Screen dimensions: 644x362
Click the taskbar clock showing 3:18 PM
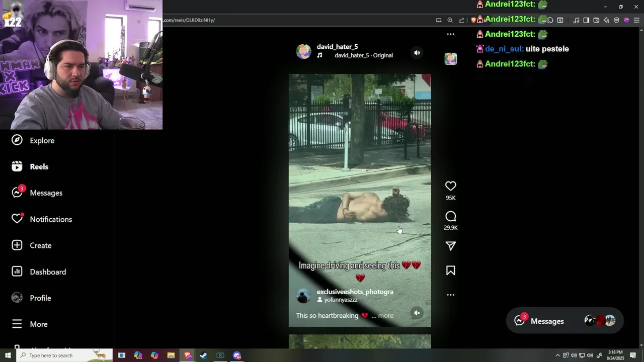(x=616, y=355)
